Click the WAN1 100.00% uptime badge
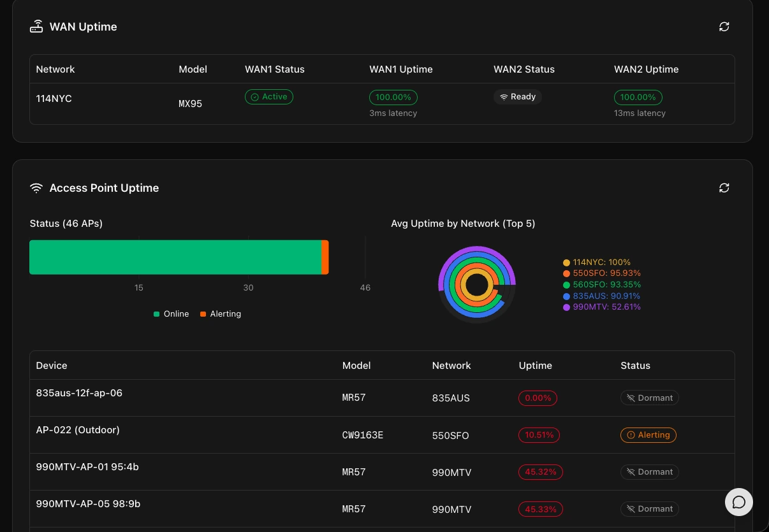769x532 pixels. 393,97
